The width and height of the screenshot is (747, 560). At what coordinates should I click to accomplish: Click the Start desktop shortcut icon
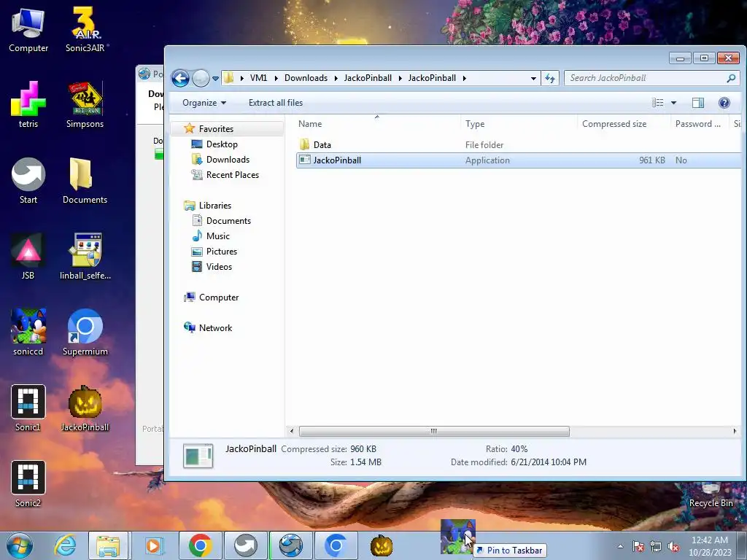[x=28, y=182]
